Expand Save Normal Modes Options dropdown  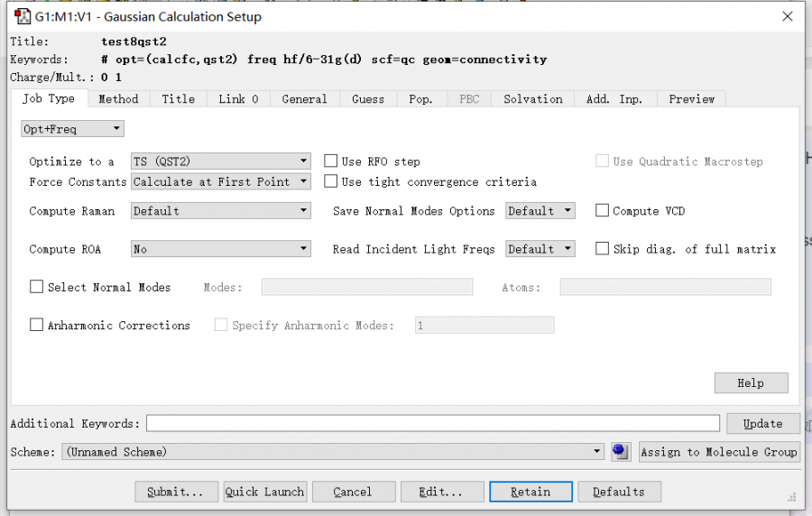(x=540, y=211)
